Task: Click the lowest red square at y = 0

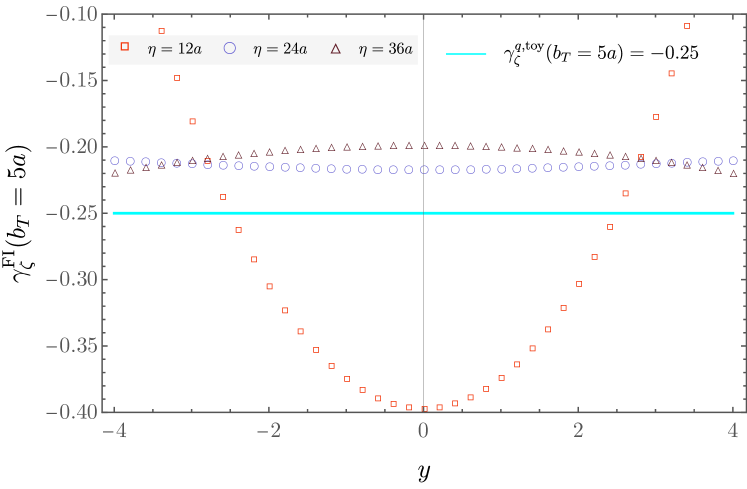Action: point(424,409)
